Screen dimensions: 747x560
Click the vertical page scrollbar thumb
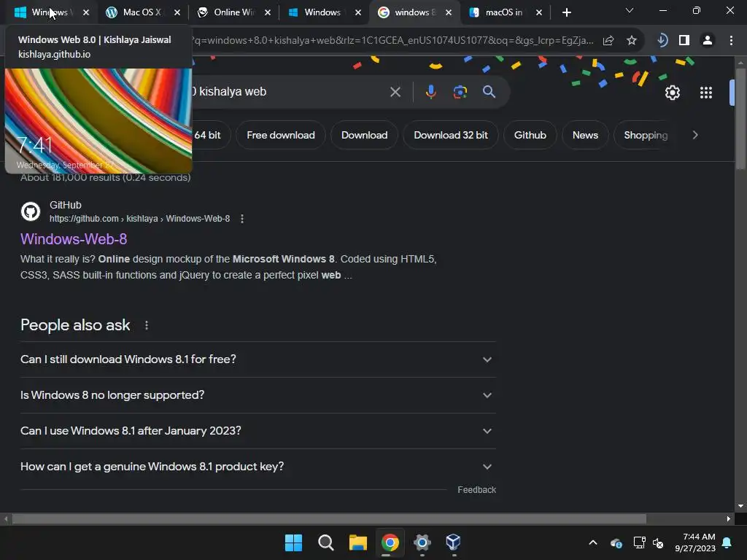[740, 119]
